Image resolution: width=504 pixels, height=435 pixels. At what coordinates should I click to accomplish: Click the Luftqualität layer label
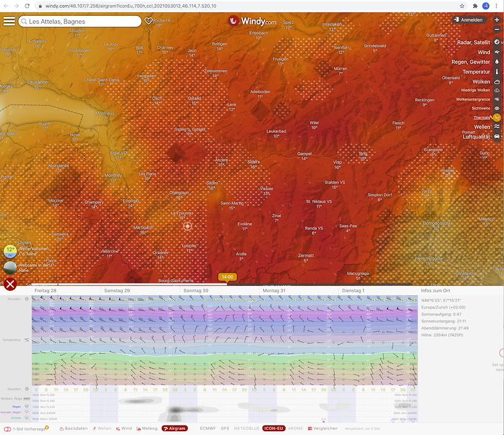click(x=476, y=137)
